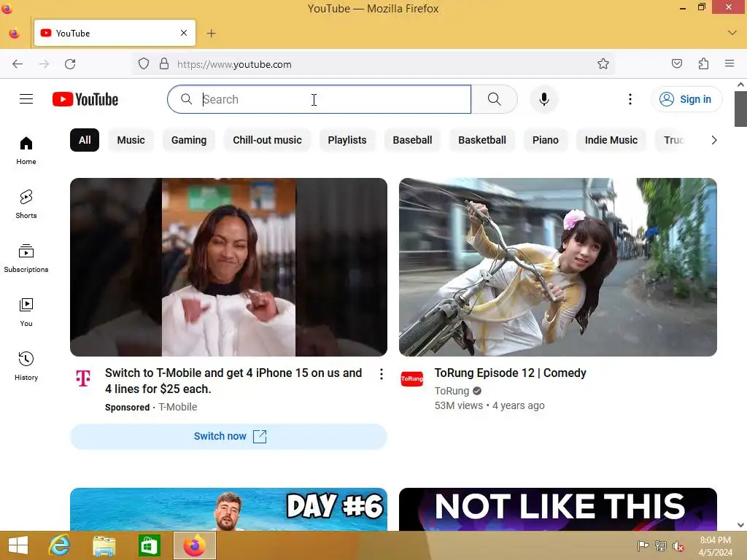Viewport: 747px width, 560px height.
Task: Click scrollbar down arrow
Action: [740, 525]
